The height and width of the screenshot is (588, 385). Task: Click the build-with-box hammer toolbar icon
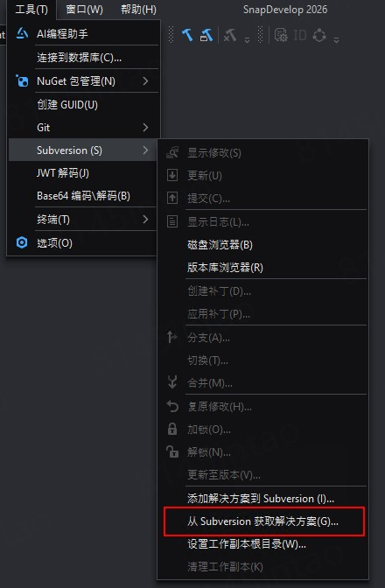click(x=206, y=35)
